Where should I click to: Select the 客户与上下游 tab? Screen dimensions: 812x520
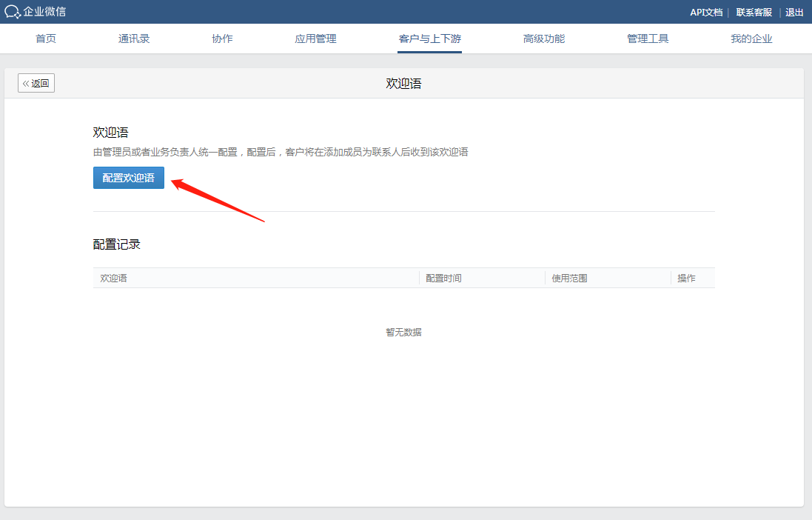(430, 39)
